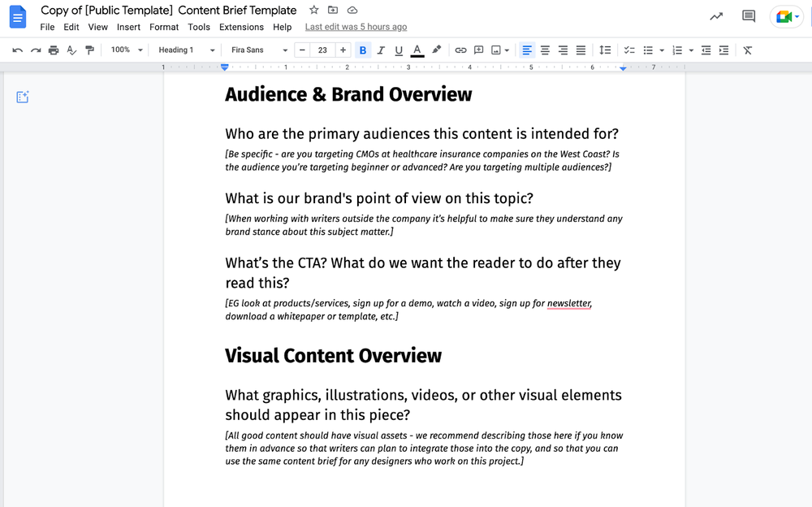Show the document outline
The height and width of the screenshot is (507, 812).
click(23, 96)
